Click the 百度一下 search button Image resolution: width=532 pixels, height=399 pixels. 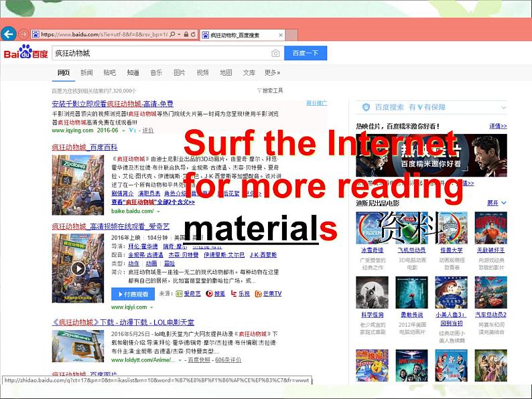[x=306, y=54]
